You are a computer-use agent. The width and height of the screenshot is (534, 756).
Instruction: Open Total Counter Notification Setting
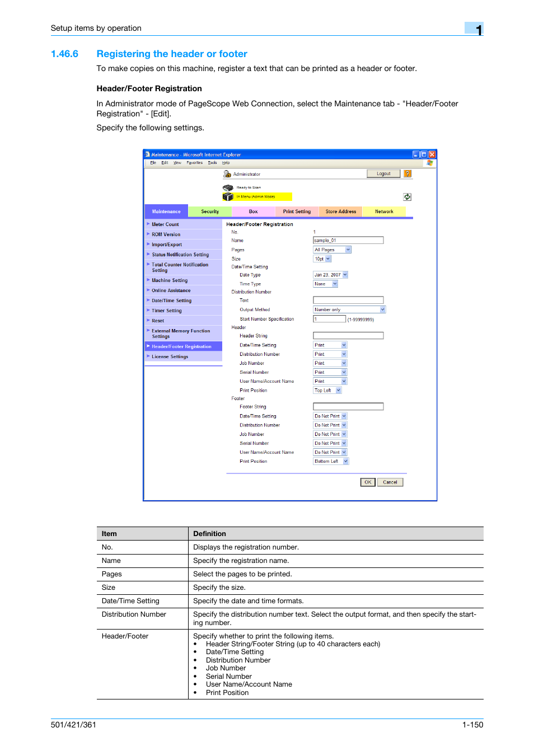184,267
